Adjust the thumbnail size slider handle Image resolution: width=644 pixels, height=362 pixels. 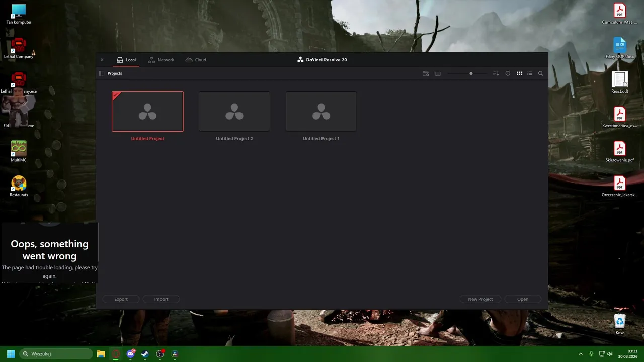[x=471, y=73]
